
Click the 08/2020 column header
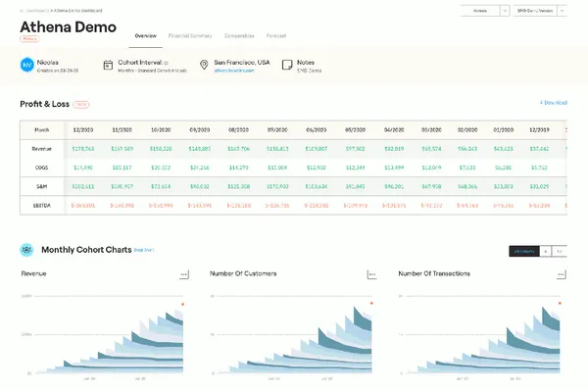[x=238, y=129]
